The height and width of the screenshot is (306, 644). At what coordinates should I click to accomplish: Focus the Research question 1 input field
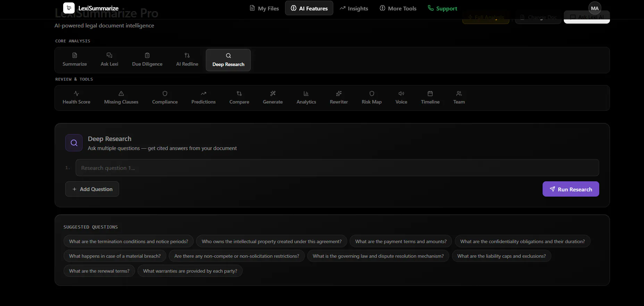[x=337, y=168]
